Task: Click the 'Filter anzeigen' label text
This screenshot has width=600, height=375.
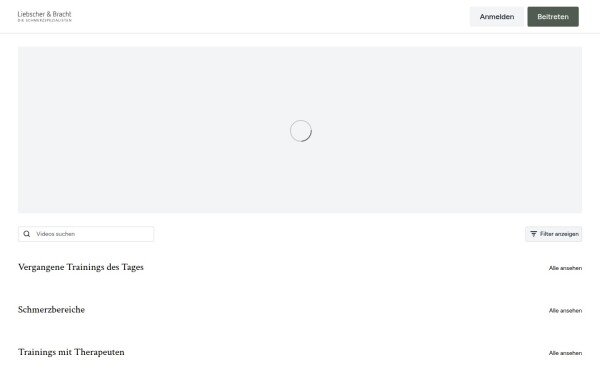Action: 559,234
